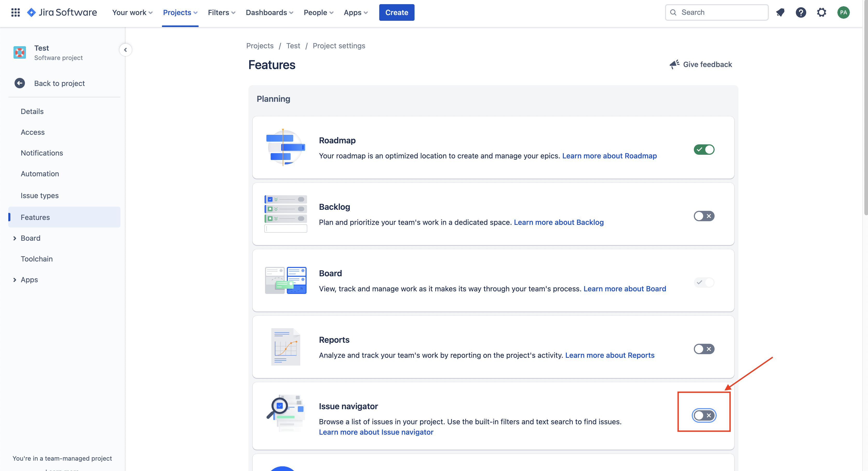
Task: Disable the Roadmap feature toggle
Action: click(704, 149)
